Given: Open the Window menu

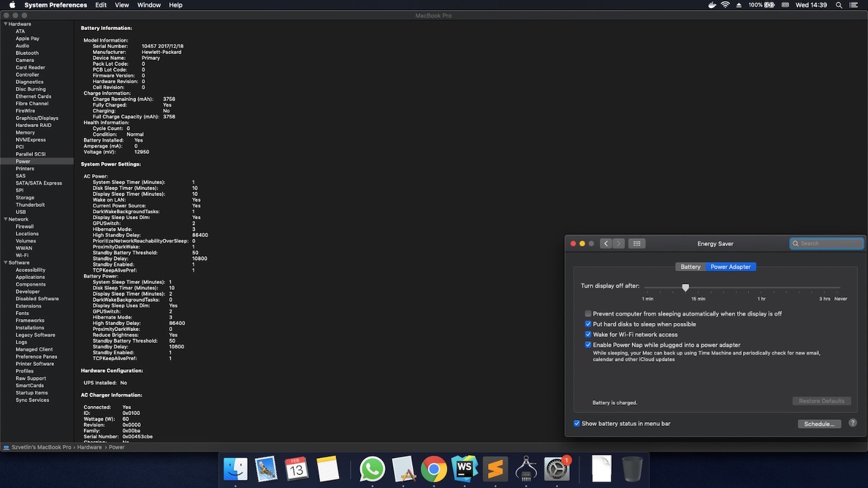Looking at the screenshot, I should pyautogui.click(x=149, y=5).
